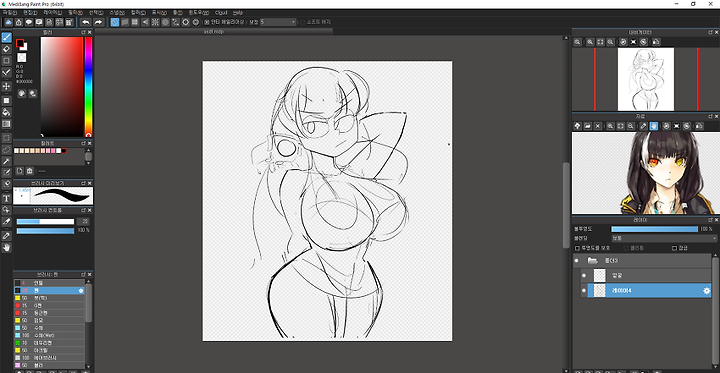The image size is (720, 373).
Task: Select the Magic Wand tool
Action: point(6,161)
